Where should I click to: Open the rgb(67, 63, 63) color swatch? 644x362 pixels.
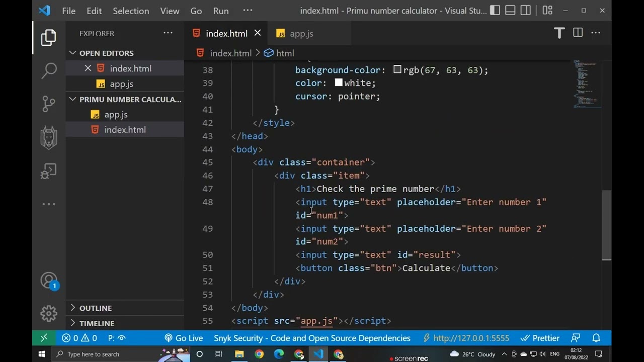pos(397,70)
